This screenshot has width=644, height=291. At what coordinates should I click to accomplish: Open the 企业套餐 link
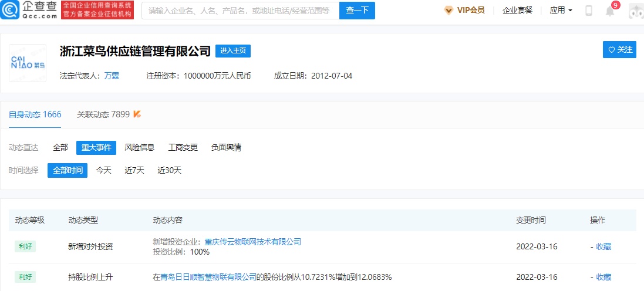click(x=517, y=10)
